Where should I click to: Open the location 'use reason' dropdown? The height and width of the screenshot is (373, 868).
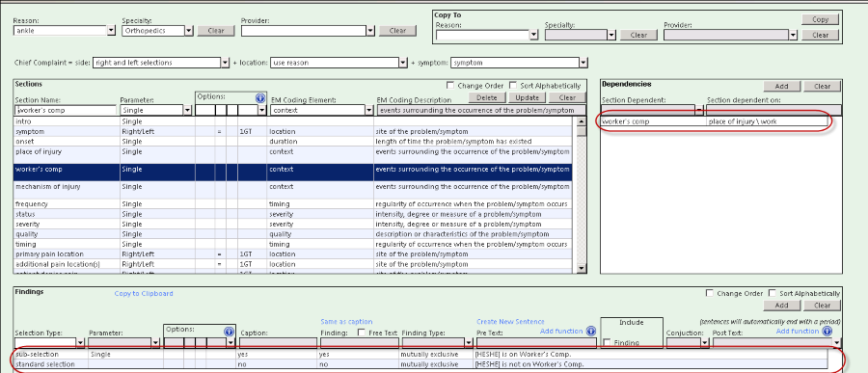403,63
